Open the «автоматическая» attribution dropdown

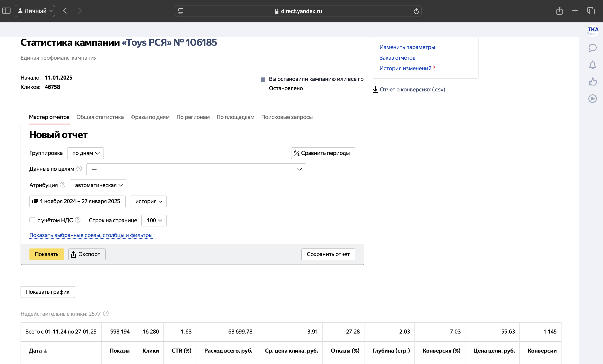pos(98,185)
